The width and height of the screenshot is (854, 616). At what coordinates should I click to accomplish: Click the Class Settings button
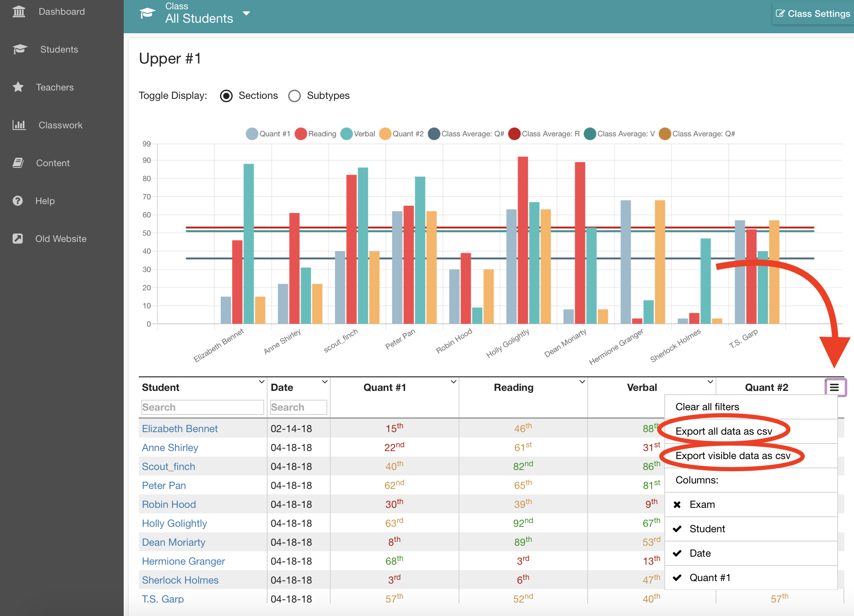813,13
